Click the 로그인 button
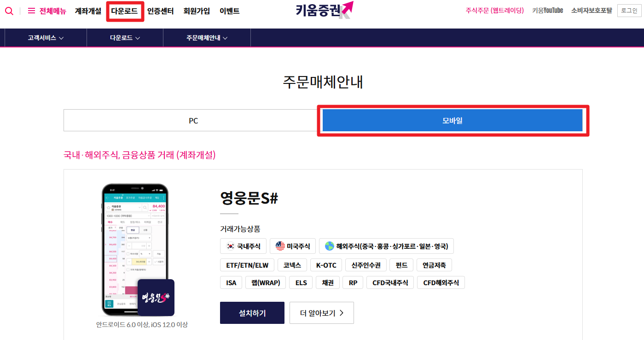Image resolution: width=644 pixels, height=340 pixels. coord(629,11)
